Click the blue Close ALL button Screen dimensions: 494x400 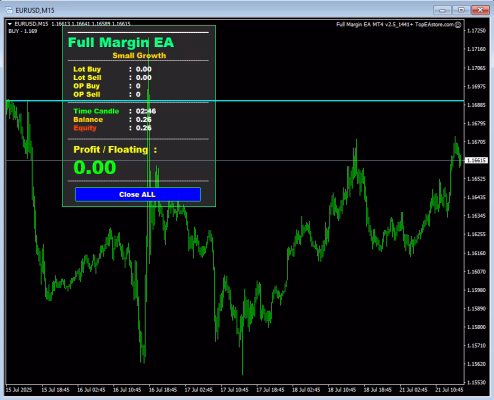(138, 194)
